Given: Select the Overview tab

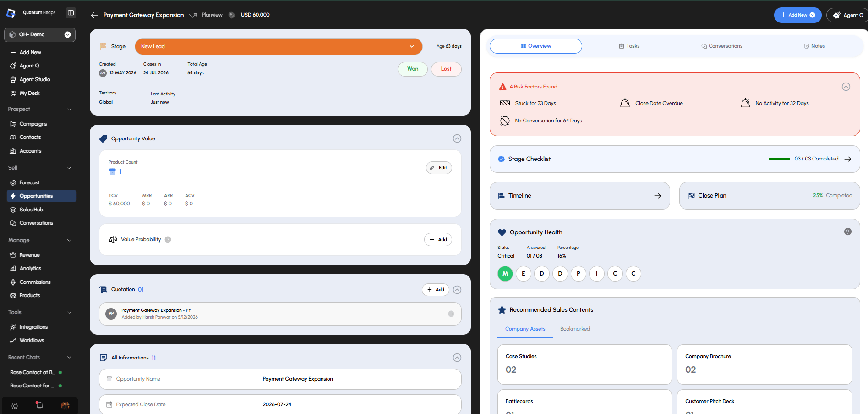Looking at the screenshot, I should pyautogui.click(x=536, y=46).
